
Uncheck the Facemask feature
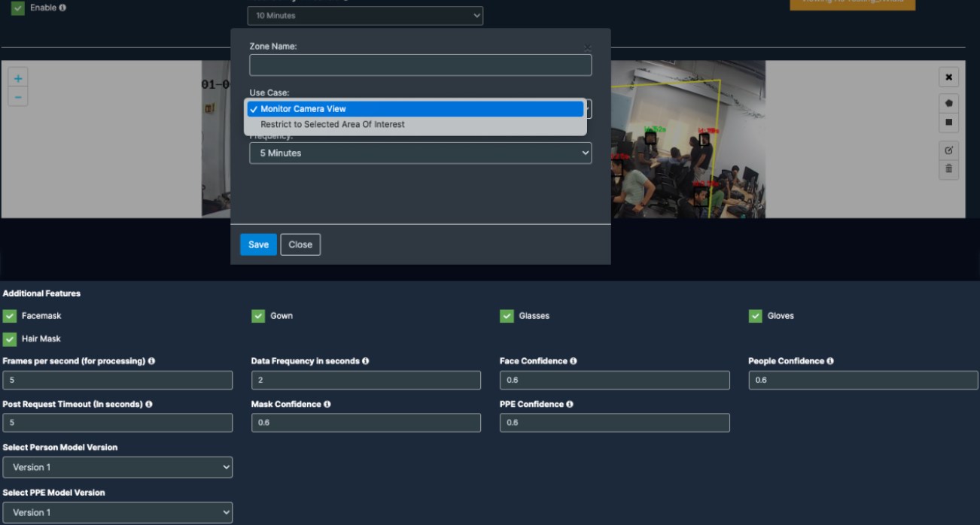point(10,316)
